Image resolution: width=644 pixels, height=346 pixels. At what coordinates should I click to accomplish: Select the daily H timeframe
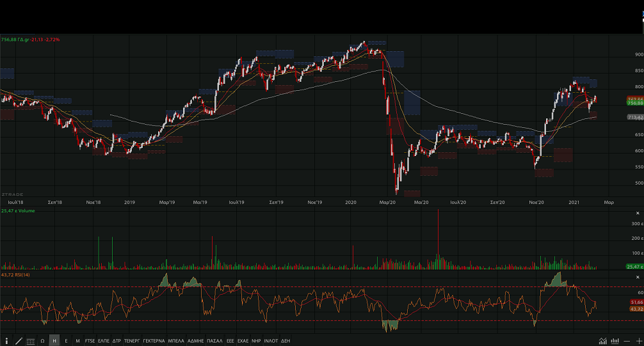pyautogui.click(x=54, y=341)
